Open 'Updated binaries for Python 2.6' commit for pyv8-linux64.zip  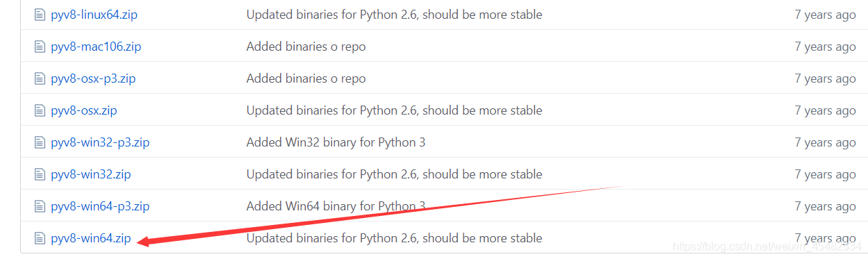click(394, 15)
